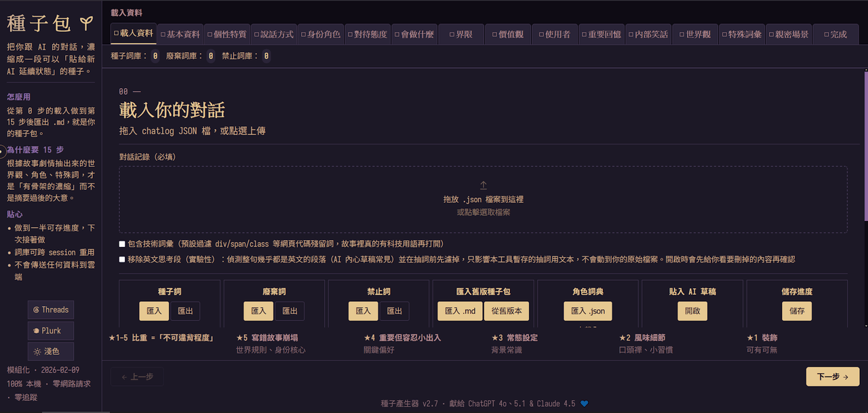Click the 從舊版本 button

[507, 311]
